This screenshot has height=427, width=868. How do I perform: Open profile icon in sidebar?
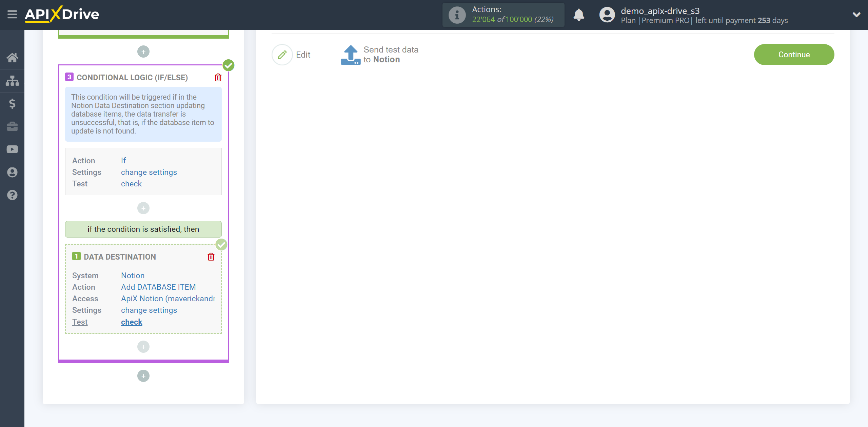tap(12, 172)
